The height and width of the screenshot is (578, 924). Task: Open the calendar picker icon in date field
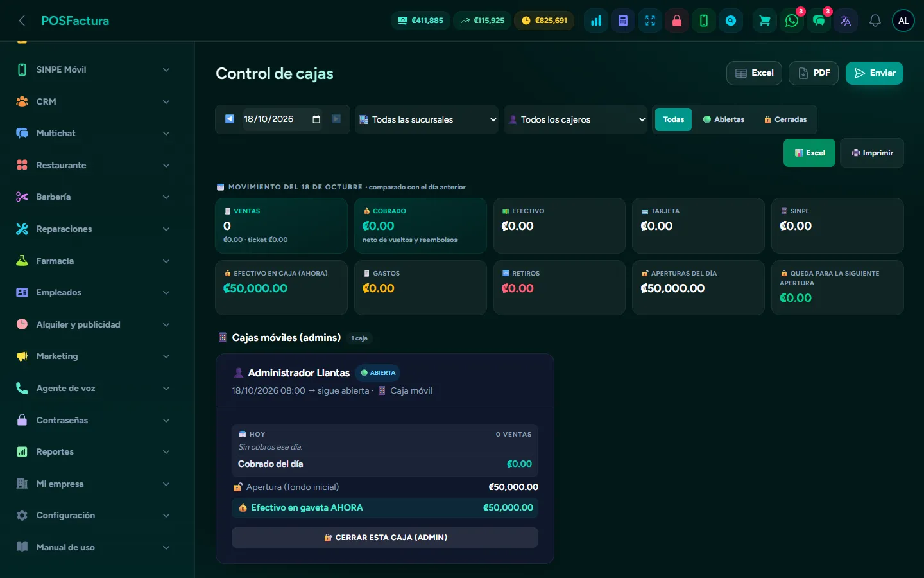(x=316, y=119)
